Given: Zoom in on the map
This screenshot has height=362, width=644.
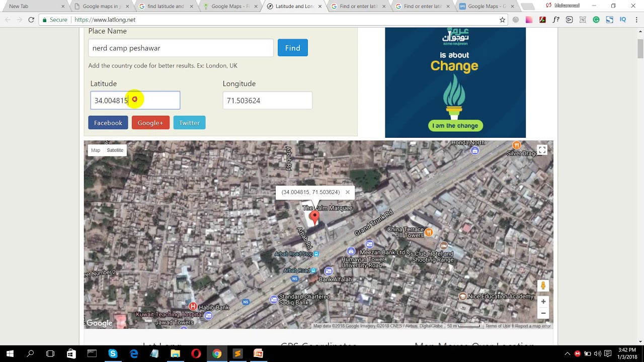Looking at the screenshot, I should coord(543,302).
